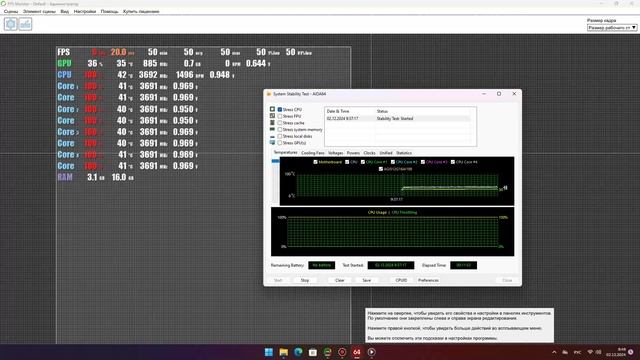Open the language indicator in system tray
Viewport: 640px width, 360px height.
tap(578, 352)
